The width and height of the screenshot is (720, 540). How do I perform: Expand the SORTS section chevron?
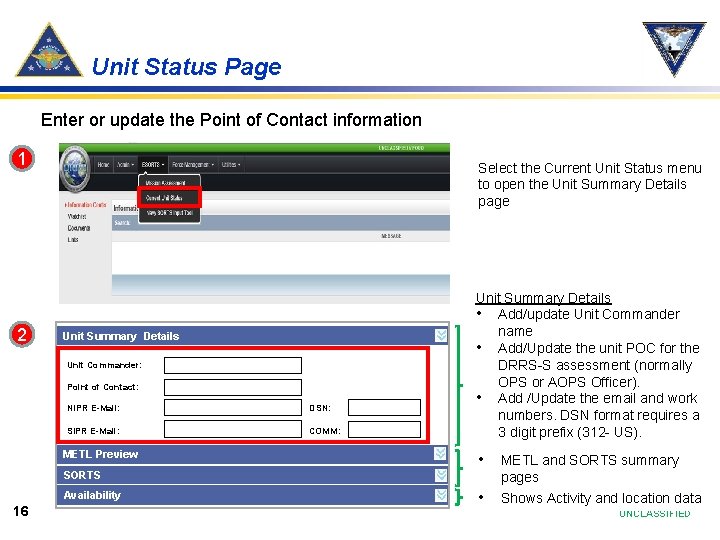[441, 475]
